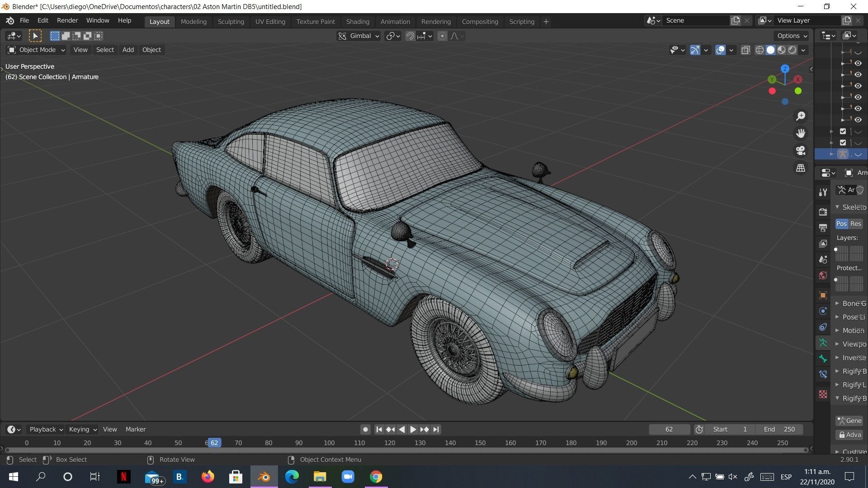Toggle X-Ray view button
Image resolution: width=868 pixels, height=488 pixels.
tap(745, 50)
